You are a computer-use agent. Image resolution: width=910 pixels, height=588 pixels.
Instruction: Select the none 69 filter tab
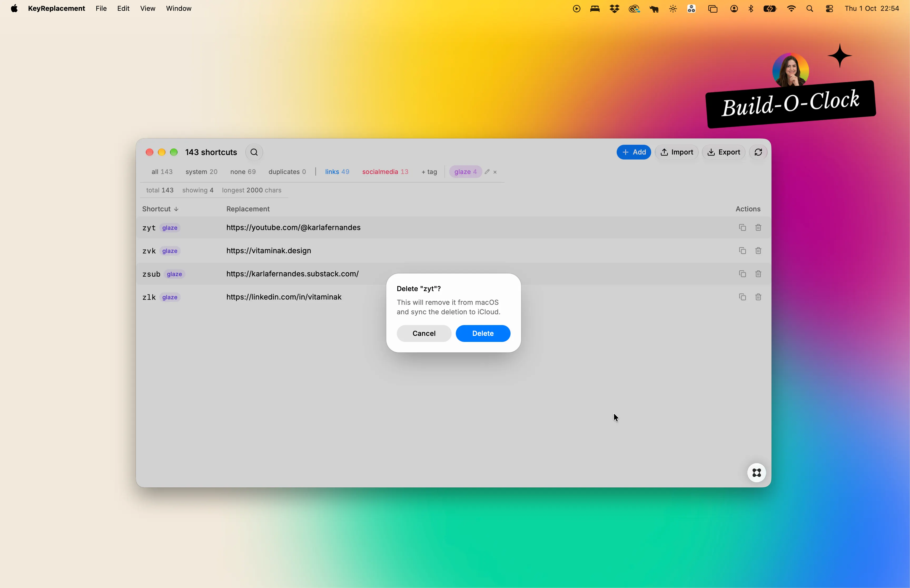[243, 172]
